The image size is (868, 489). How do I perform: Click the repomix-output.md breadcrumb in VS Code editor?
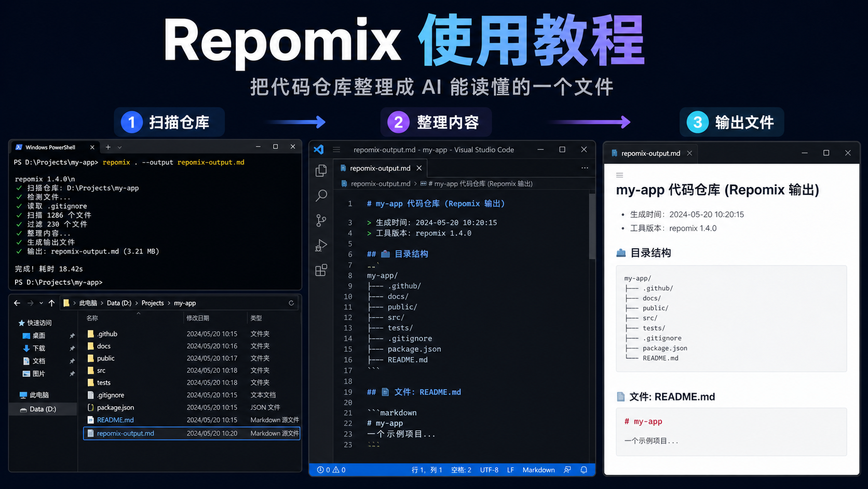381,183
